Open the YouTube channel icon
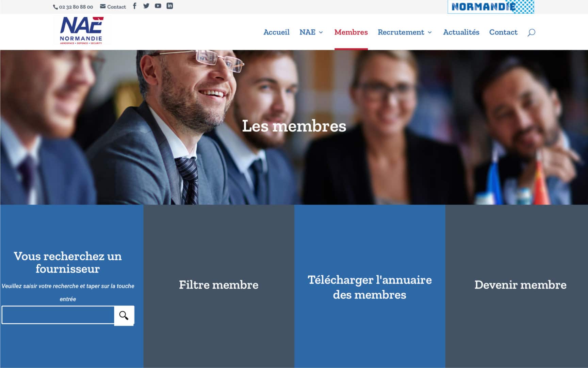This screenshot has width=588, height=368. (x=158, y=6)
